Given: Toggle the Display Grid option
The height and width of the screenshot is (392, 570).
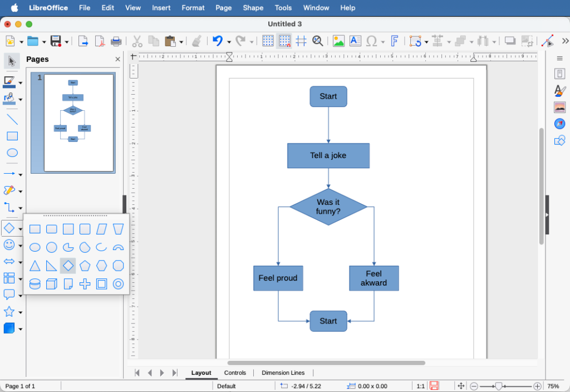Looking at the screenshot, I should 267,41.
